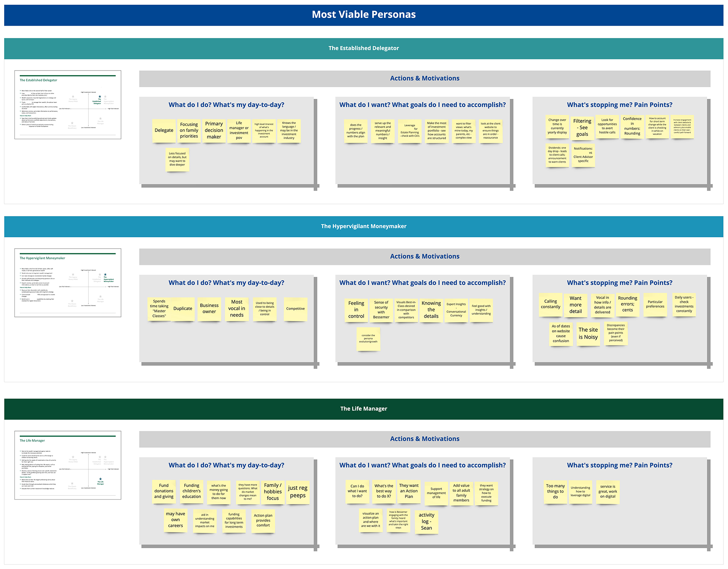Select the 'Primary decision maker' sticky note
This screenshot has width=728, height=569.
[214, 131]
